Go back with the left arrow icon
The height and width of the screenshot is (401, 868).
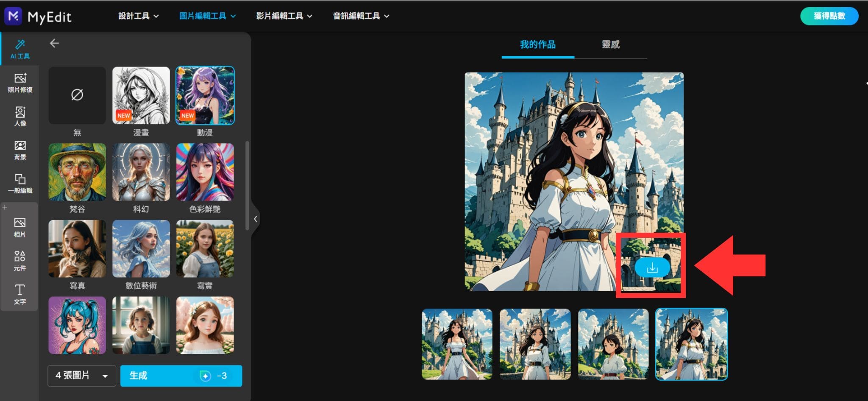(54, 43)
